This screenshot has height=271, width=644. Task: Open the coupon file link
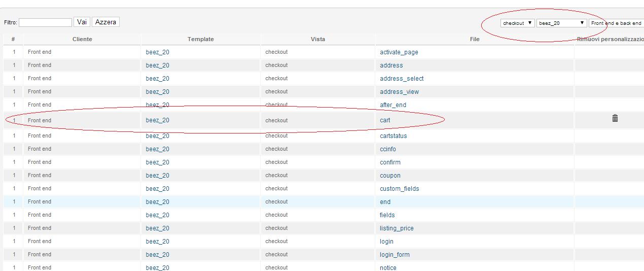tap(390, 176)
